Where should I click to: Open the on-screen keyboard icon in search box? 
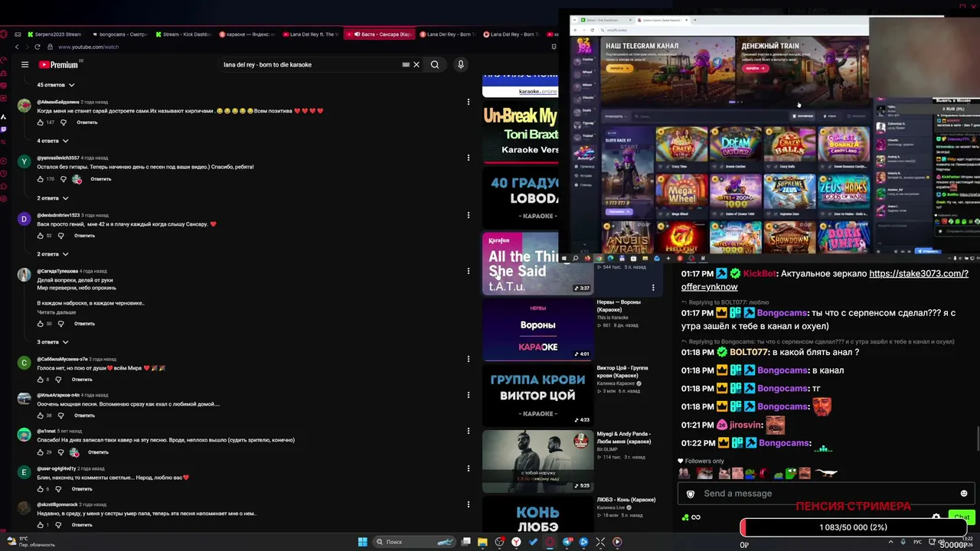point(406,65)
